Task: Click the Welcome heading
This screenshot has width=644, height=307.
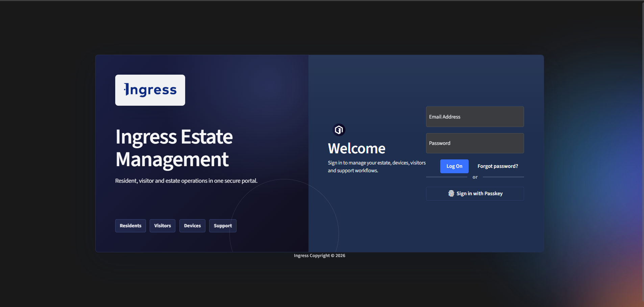Action: pyautogui.click(x=356, y=149)
